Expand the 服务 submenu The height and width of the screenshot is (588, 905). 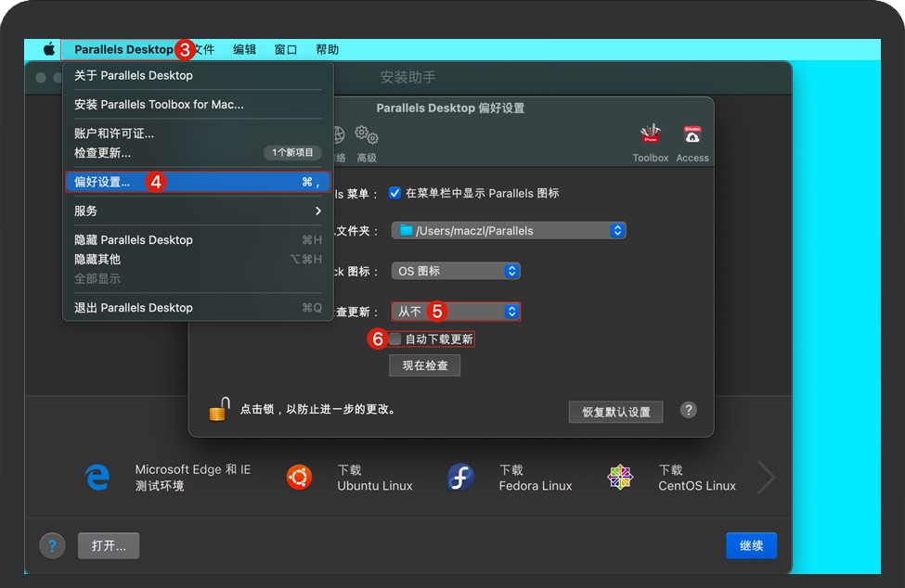pyautogui.click(x=198, y=211)
